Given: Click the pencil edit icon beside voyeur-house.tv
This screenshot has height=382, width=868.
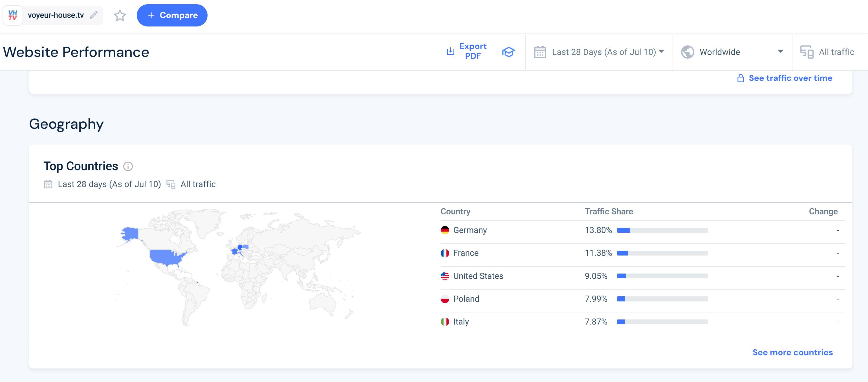Looking at the screenshot, I should 94,15.
